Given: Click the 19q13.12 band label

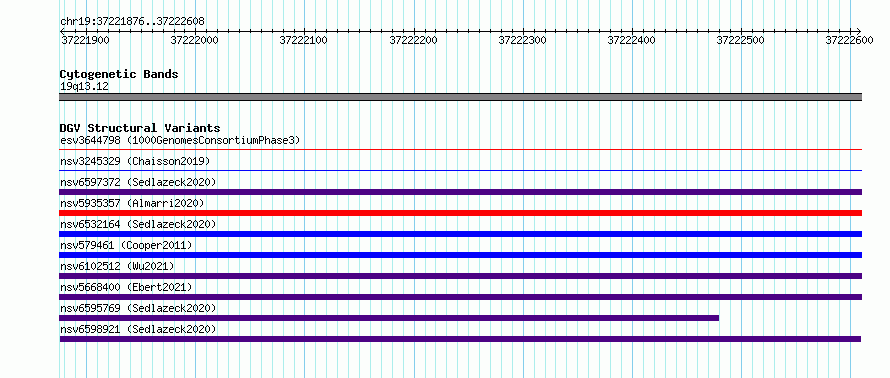Looking at the screenshot, I should pyautogui.click(x=84, y=87).
